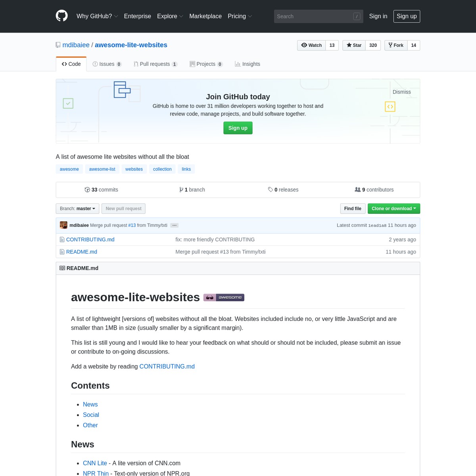This screenshot has height=476, width=476.
Task: Click the mdibaiee avatar in commit bar
Action: tap(63, 225)
